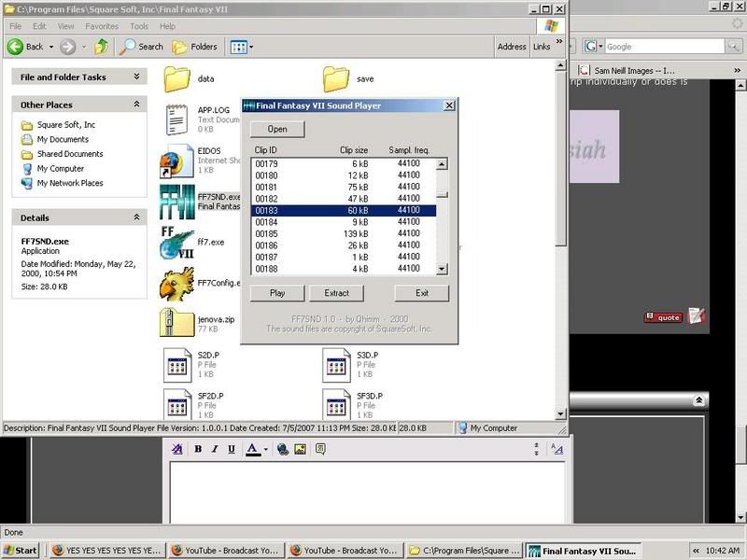Toggle italic in the post editor
Viewport: 747px width, 560px height.
pos(215,449)
